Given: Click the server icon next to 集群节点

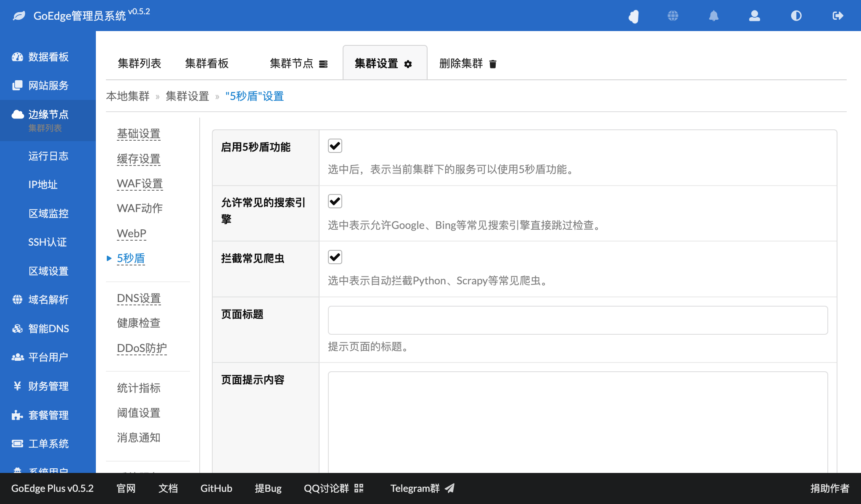Looking at the screenshot, I should tap(323, 64).
